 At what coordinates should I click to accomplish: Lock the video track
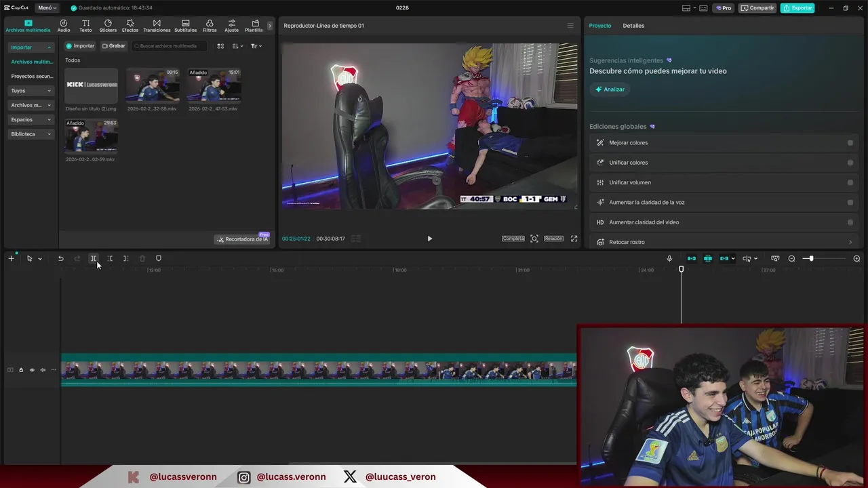(x=21, y=370)
